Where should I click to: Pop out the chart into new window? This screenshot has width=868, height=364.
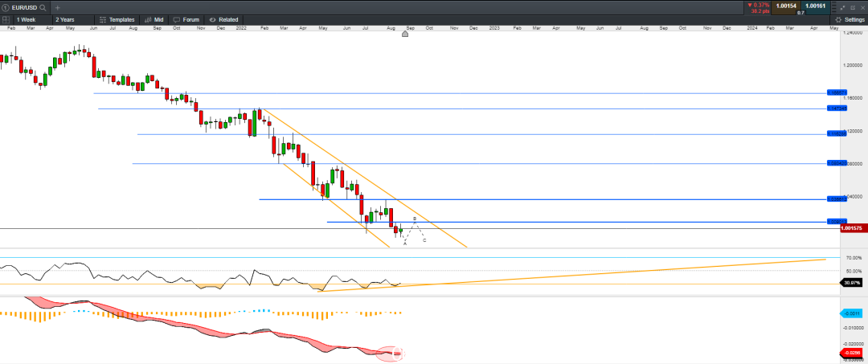pyautogui.click(x=851, y=7)
